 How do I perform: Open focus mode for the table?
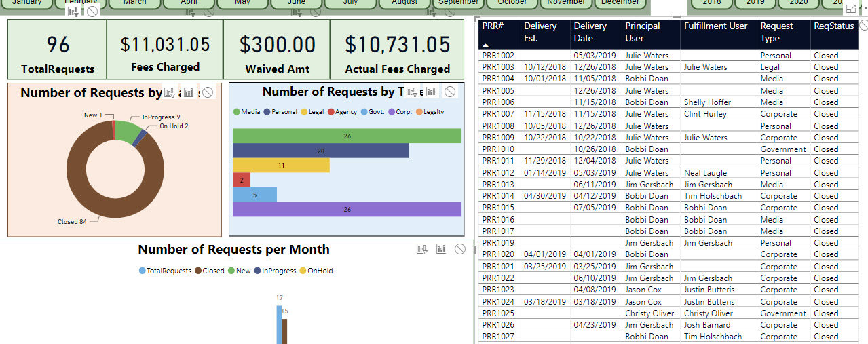(x=852, y=9)
